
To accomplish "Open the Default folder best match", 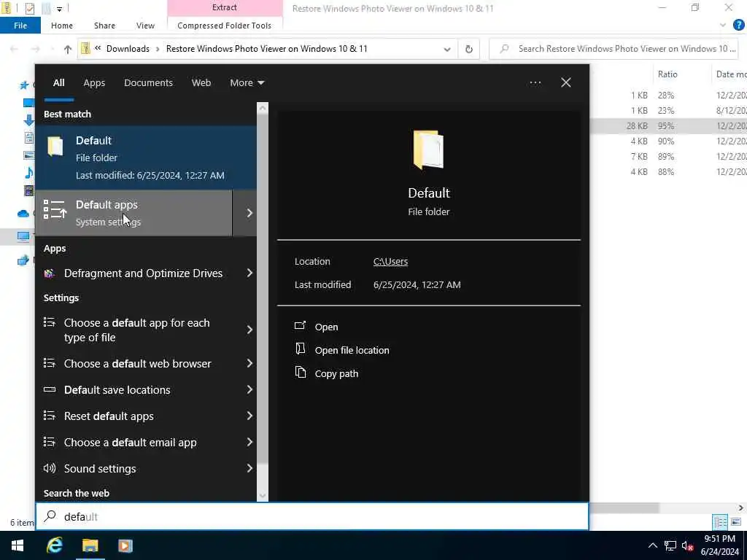I will tap(146, 157).
